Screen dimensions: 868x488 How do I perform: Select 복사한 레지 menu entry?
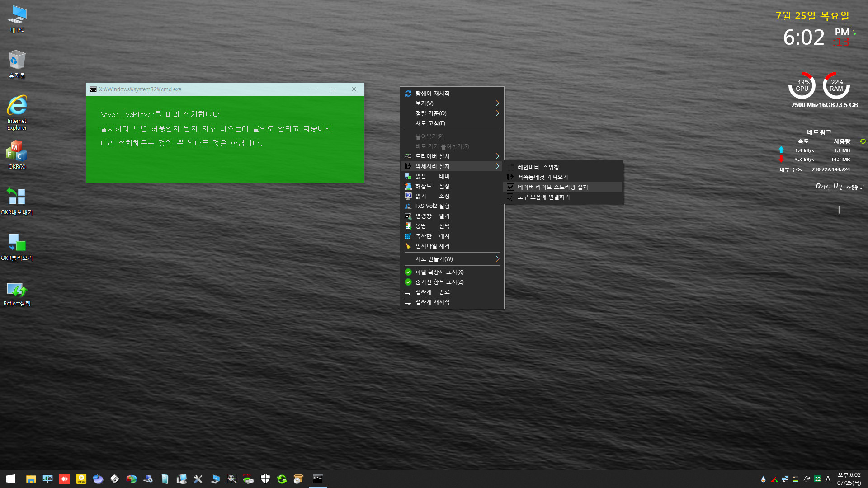(452, 236)
